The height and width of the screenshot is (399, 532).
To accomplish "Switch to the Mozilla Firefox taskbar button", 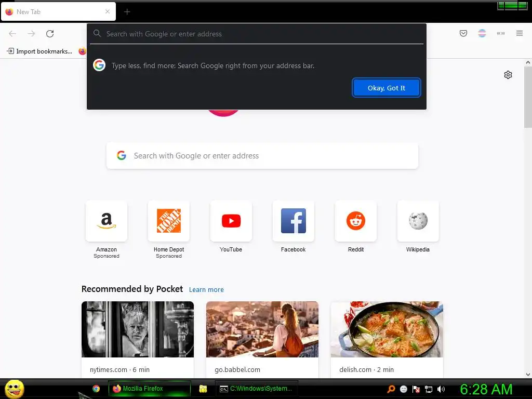I will point(150,389).
